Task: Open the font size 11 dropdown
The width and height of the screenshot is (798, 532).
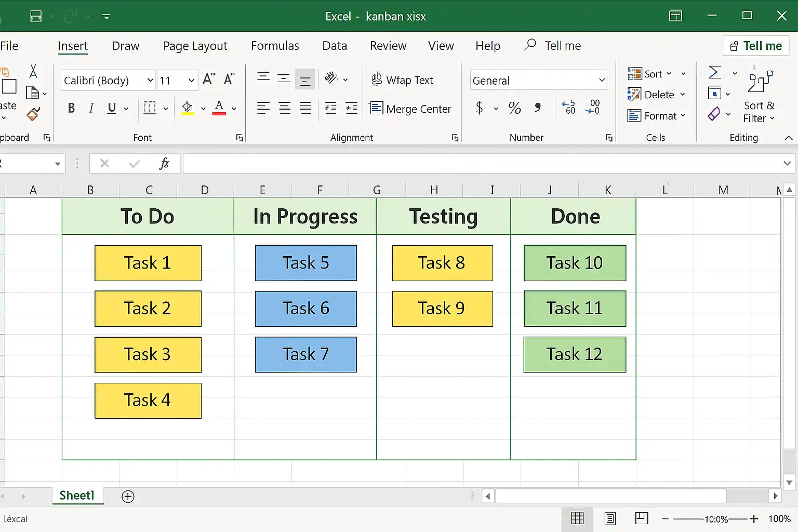Action: pos(191,81)
